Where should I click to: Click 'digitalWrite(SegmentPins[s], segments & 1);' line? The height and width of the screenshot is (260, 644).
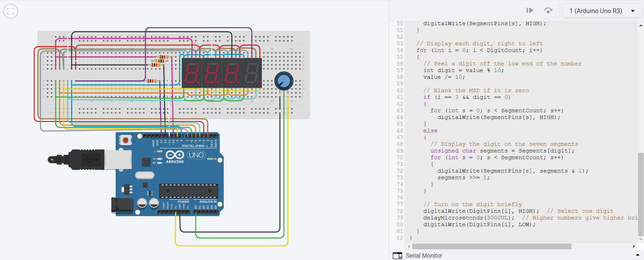point(513,171)
